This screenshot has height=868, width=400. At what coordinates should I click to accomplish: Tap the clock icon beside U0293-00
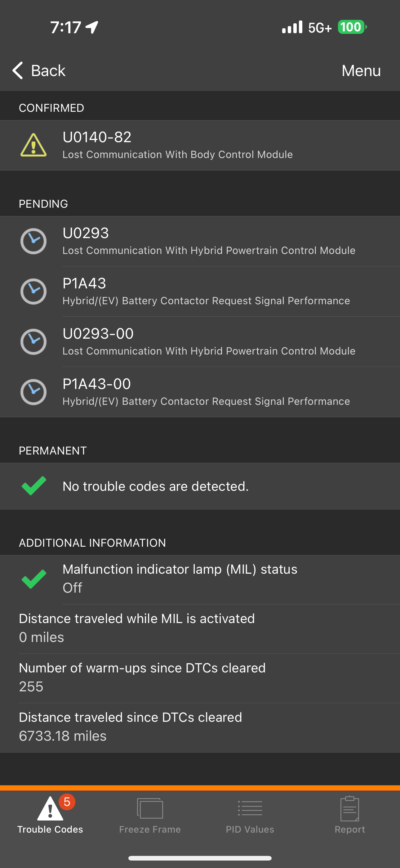(33, 342)
